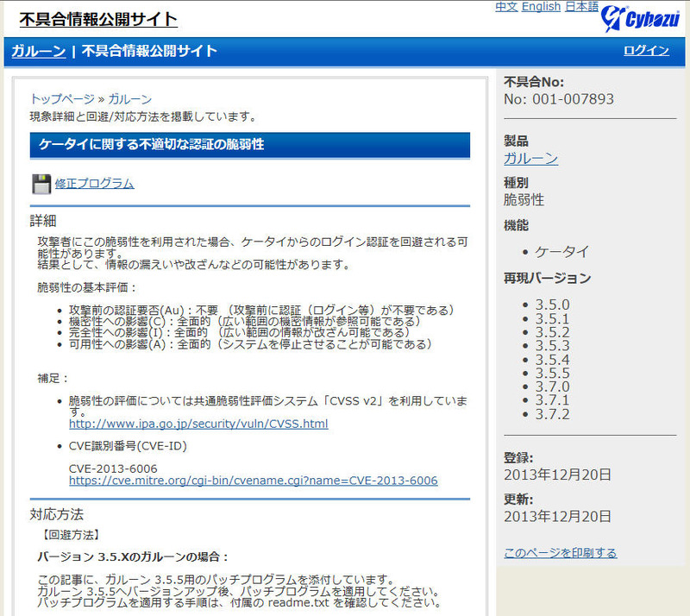Select the 日本語 language link
The width and height of the screenshot is (690, 616).
(x=581, y=7)
